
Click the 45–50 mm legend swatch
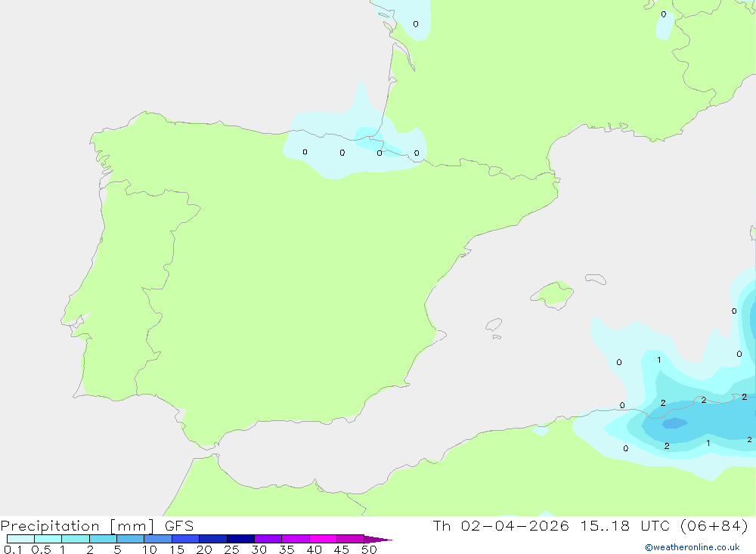[x=350, y=539]
